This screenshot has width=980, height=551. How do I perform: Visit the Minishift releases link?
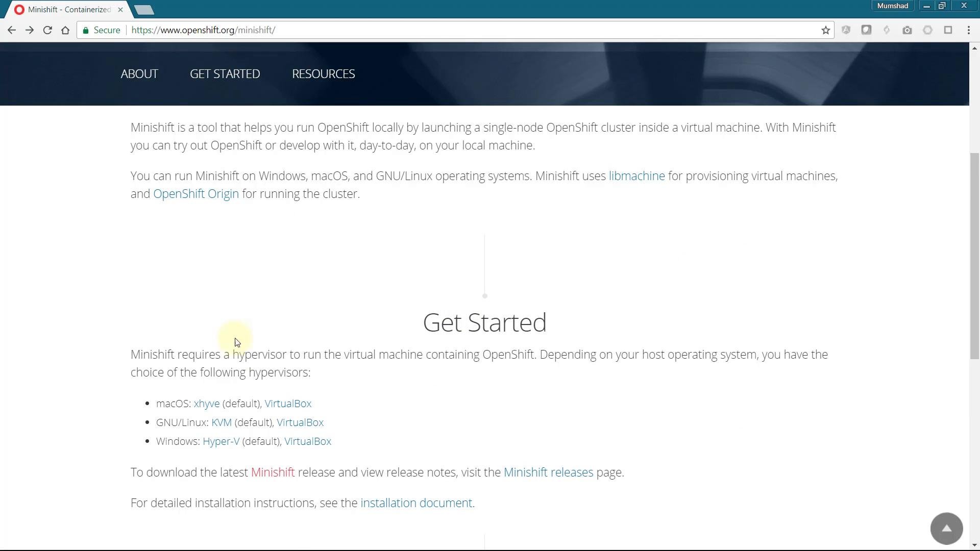coord(548,472)
